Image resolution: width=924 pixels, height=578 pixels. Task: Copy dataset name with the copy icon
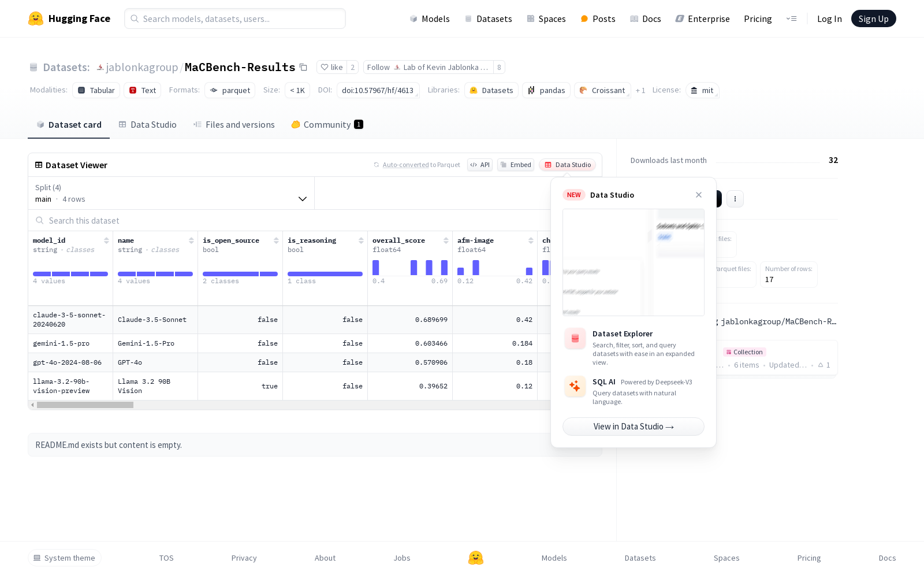(303, 67)
